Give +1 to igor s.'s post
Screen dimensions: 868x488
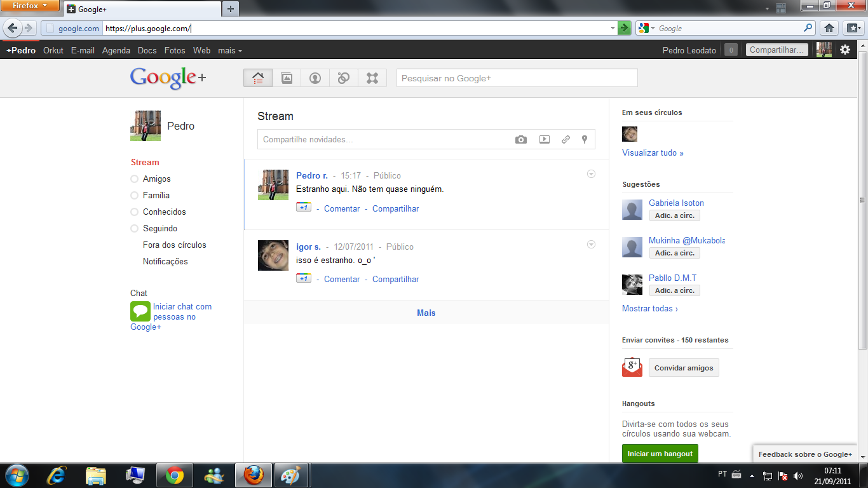pos(304,278)
